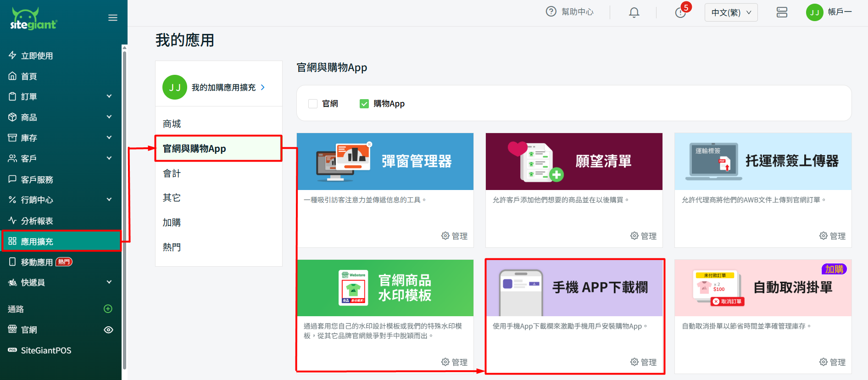Open the 幫助中心 help icon
The height and width of the screenshot is (380, 868).
click(551, 12)
